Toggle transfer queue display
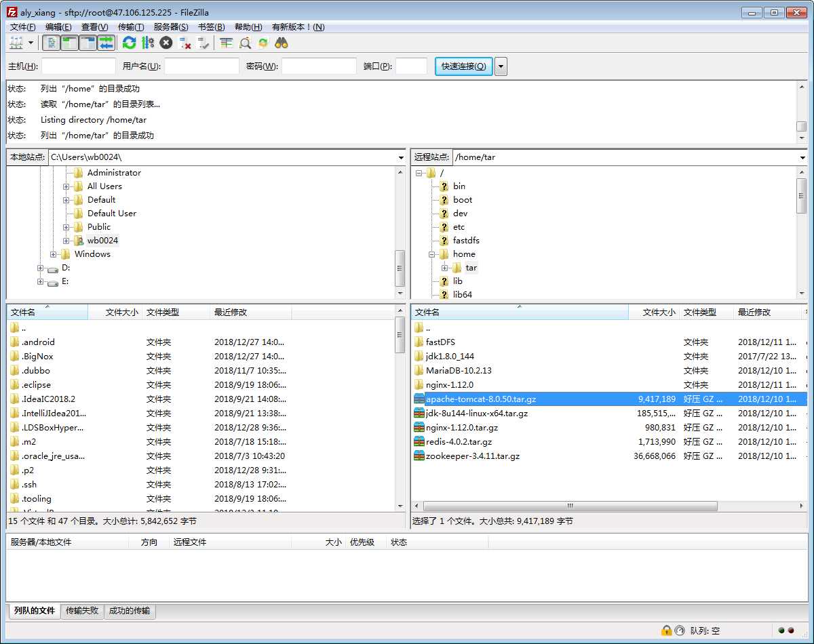This screenshot has height=644, width=814. click(106, 43)
